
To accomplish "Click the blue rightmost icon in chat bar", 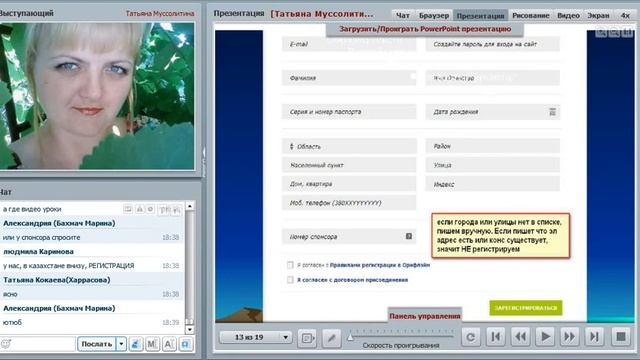I will click(185, 344).
